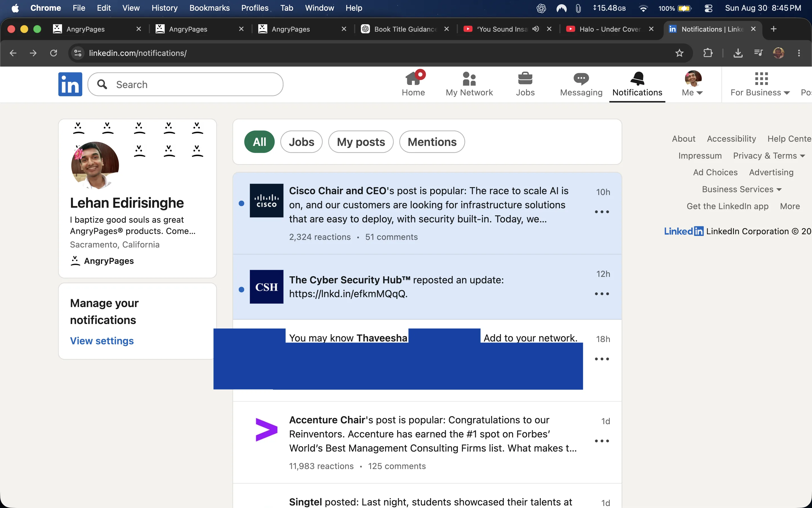This screenshot has width=812, height=508.
Task: Open macOS Control Center icon
Action: 708,8
